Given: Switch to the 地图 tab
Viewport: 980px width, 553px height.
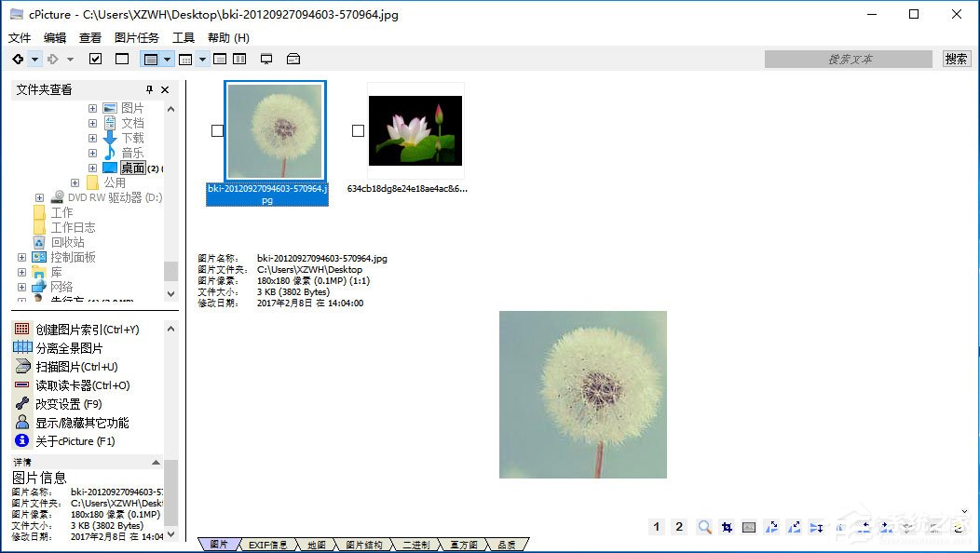Looking at the screenshot, I should (x=316, y=545).
